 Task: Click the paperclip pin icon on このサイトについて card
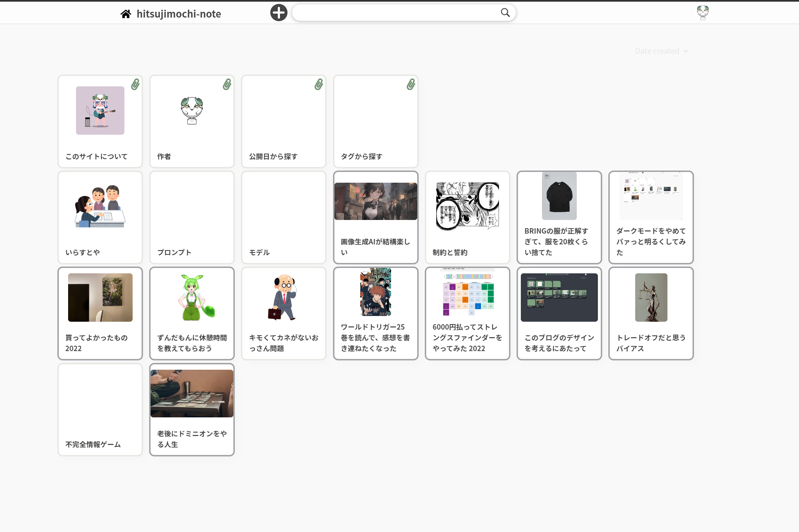[135, 85]
